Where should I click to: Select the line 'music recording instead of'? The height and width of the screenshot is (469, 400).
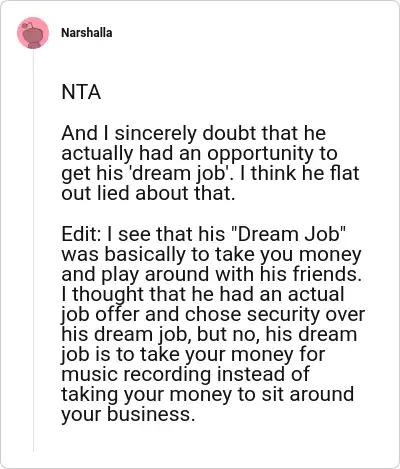tap(186, 374)
